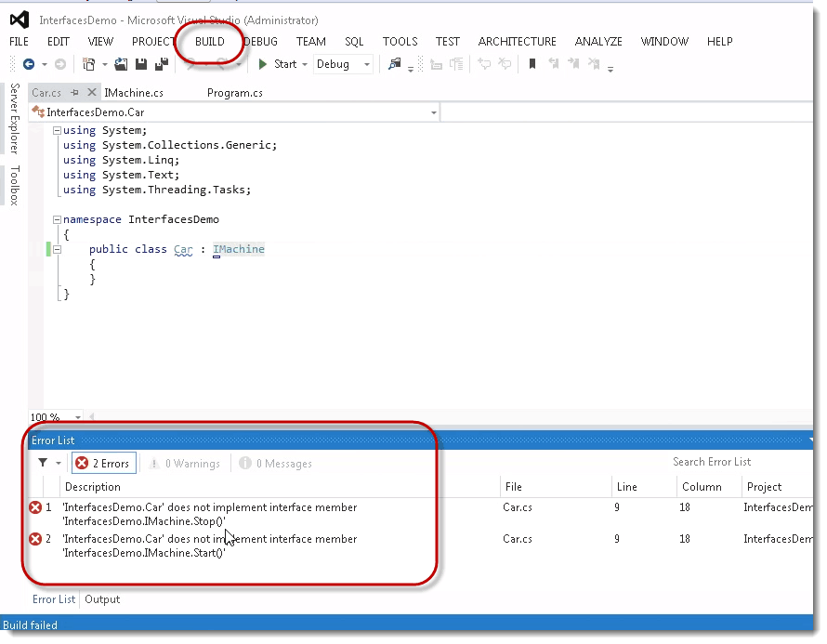Collapse the class Car code region
Image resolution: width=827 pixels, height=644 pixels.
click(57, 249)
